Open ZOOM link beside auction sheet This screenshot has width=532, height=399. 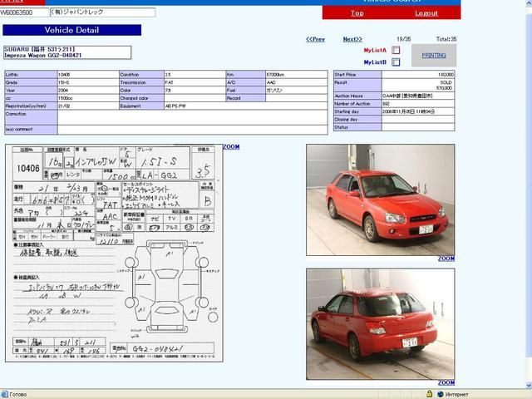click(231, 146)
